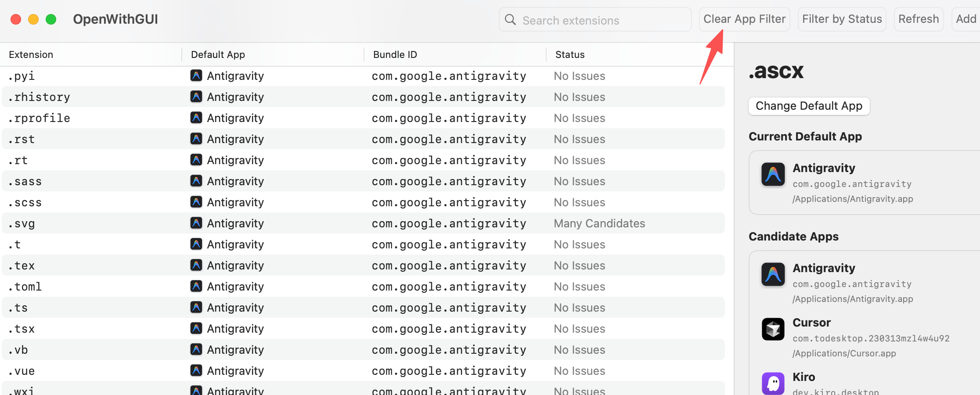
Task: Click Antigravity icon in the .svg row
Action: [x=196, y=223]
